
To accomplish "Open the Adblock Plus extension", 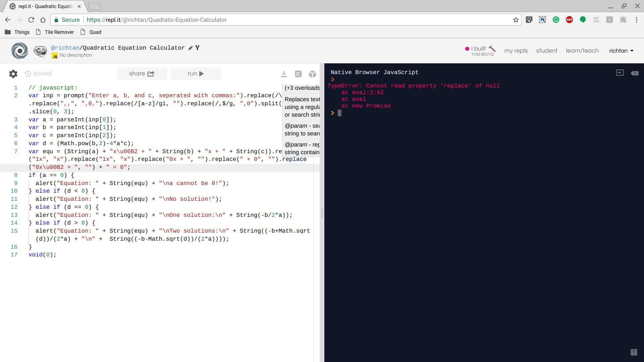I will [569, 20].
